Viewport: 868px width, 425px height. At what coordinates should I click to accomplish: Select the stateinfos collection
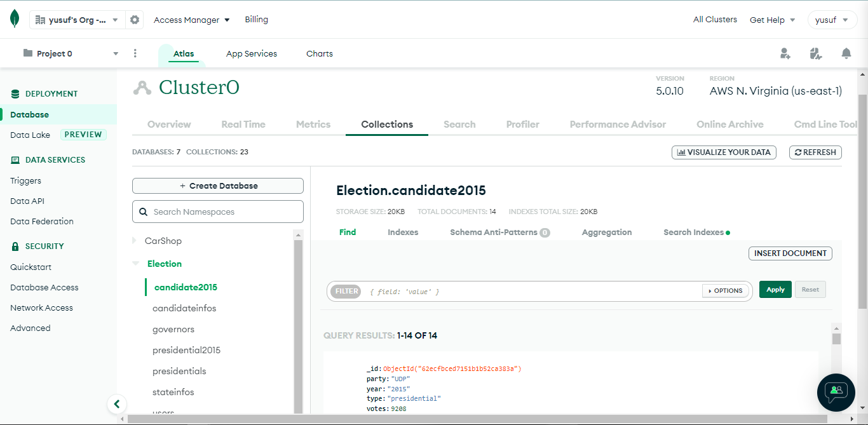point(173,392)
